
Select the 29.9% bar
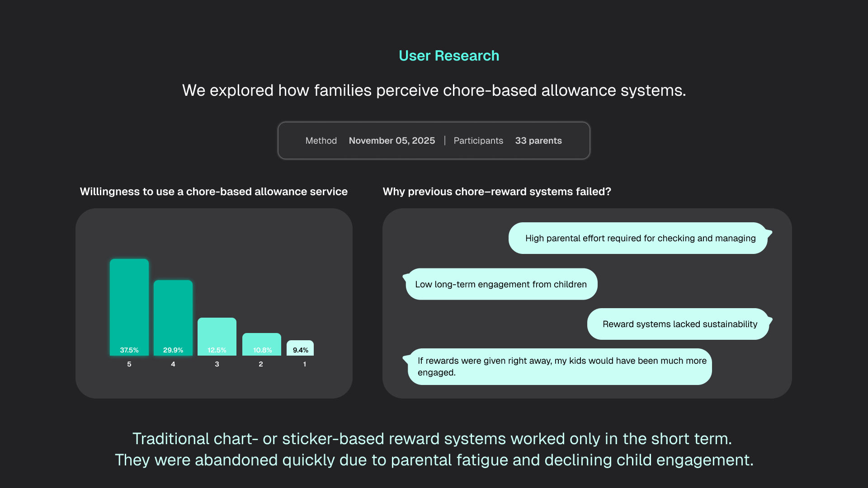(x=173, y=318)
